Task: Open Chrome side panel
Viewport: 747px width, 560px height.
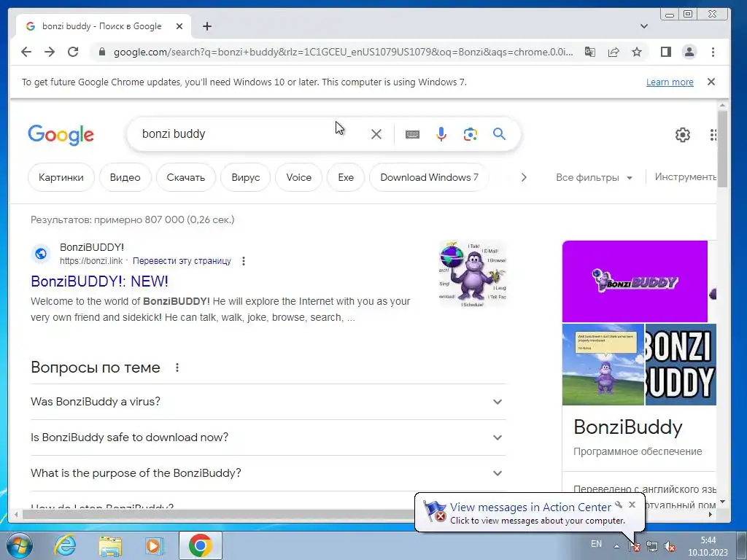Action: [666, 52]
